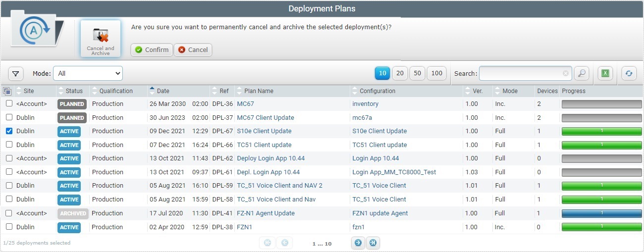Click the first page arrow
The width and height of the screenshot is (644, 252).
[x=268, y=243]
